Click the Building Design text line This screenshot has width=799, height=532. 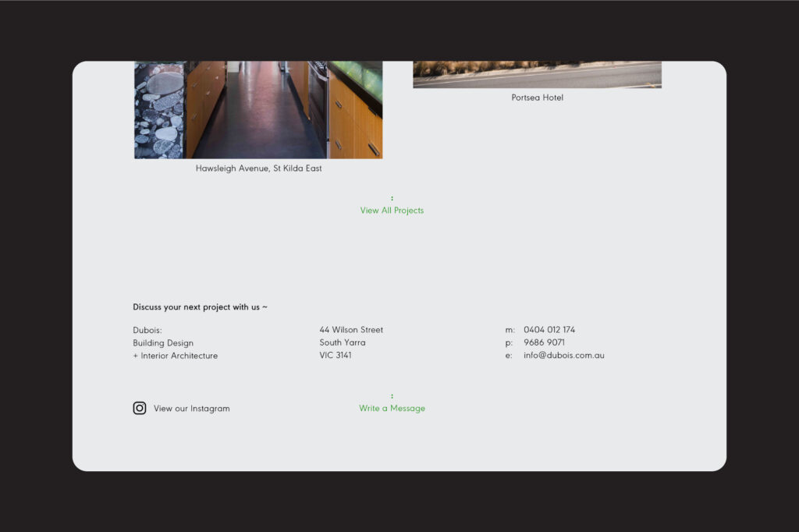click(163, 343)
